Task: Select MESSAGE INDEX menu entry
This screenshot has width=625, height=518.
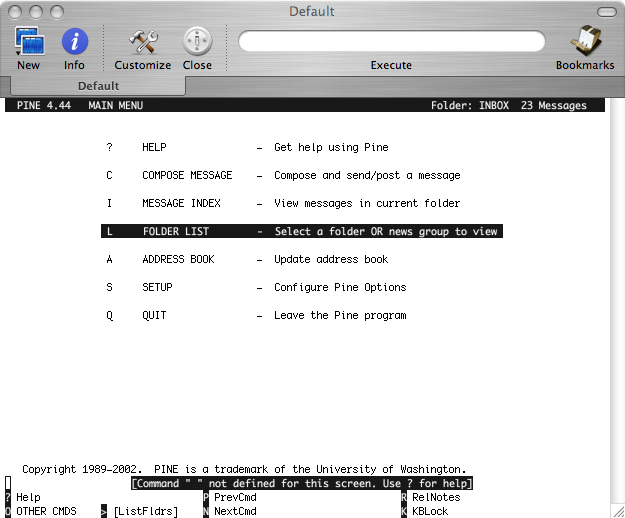Action: [281, 203]
